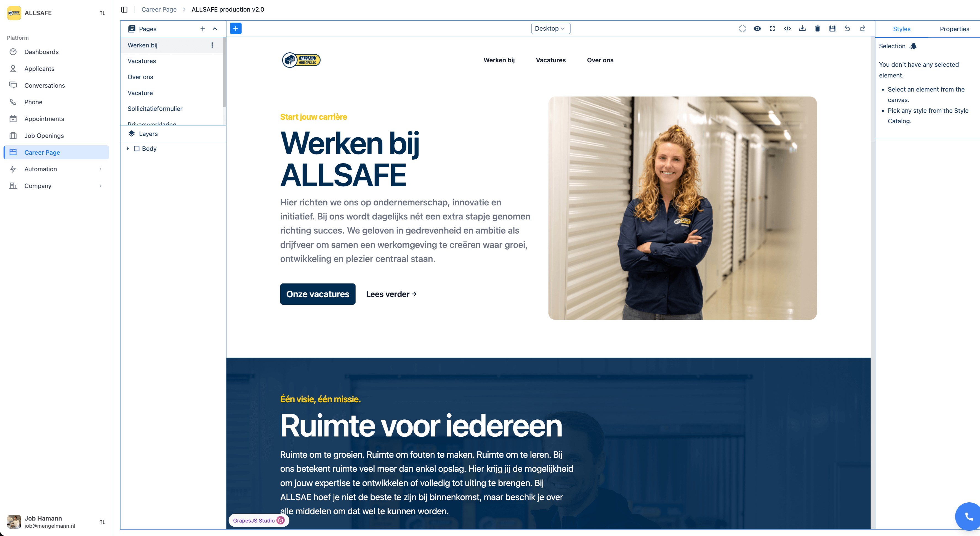Toggle the left sidebar panel icon

tap(124, 9)
